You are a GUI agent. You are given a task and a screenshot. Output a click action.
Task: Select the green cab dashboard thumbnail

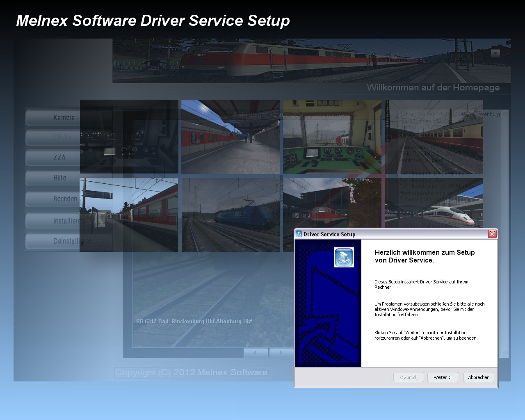[x=332, y=137]
